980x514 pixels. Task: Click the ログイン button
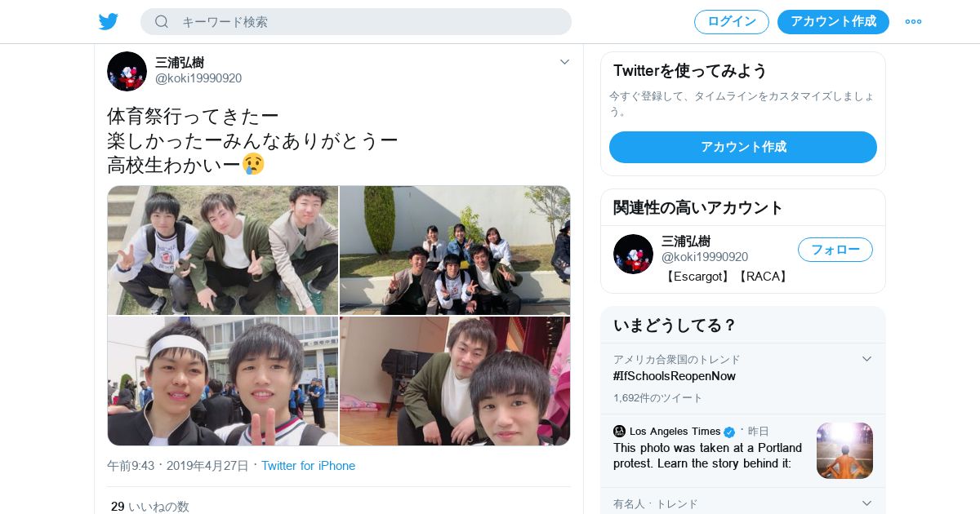coord(732,22)
